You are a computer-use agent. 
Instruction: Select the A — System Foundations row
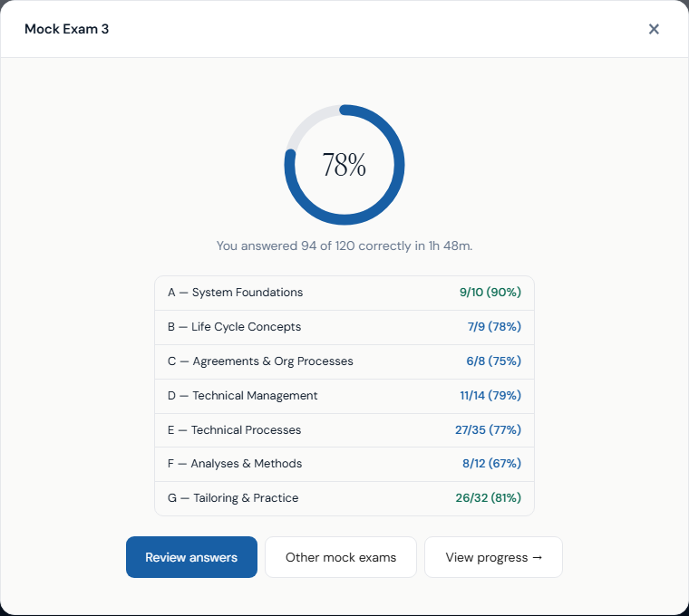click(344, 293)
